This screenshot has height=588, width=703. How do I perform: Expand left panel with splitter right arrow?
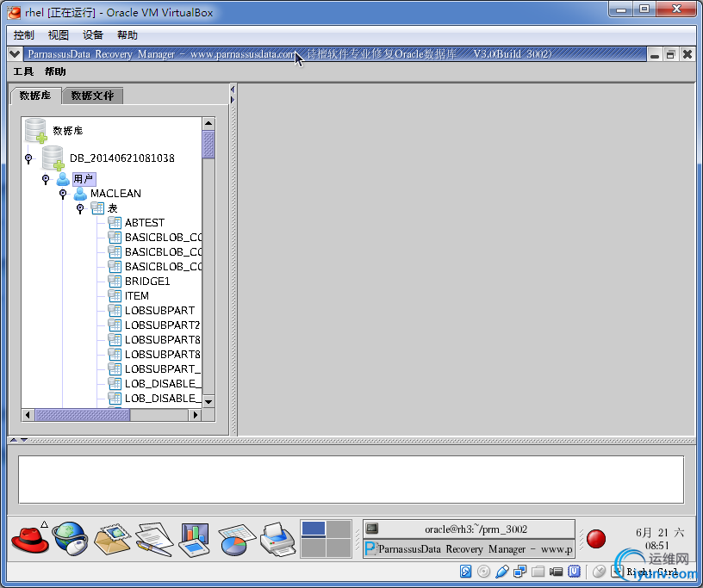click(233, 100)
